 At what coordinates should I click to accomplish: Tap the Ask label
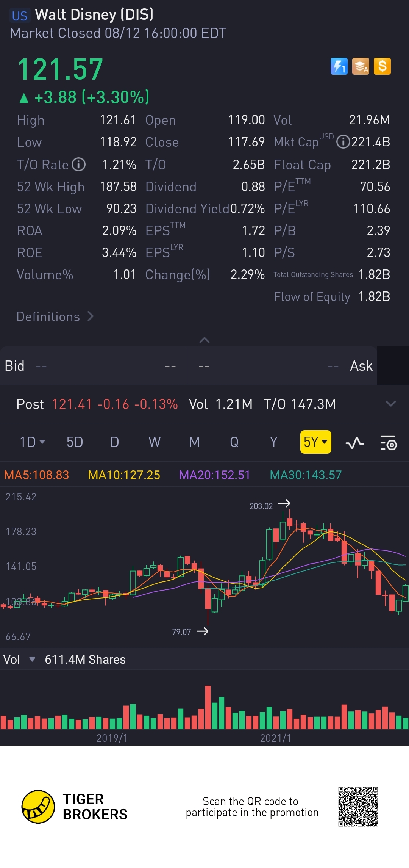361,366
